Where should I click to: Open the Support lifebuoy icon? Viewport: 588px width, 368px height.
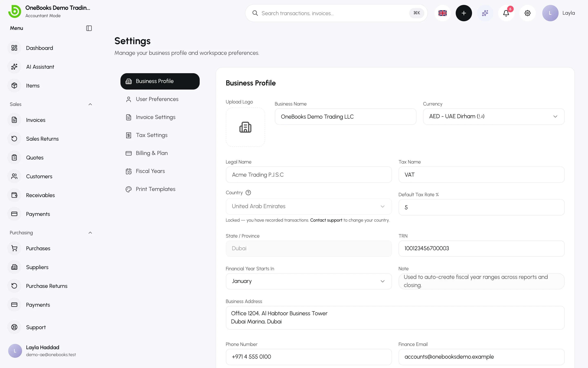click(x=14, y=327)
